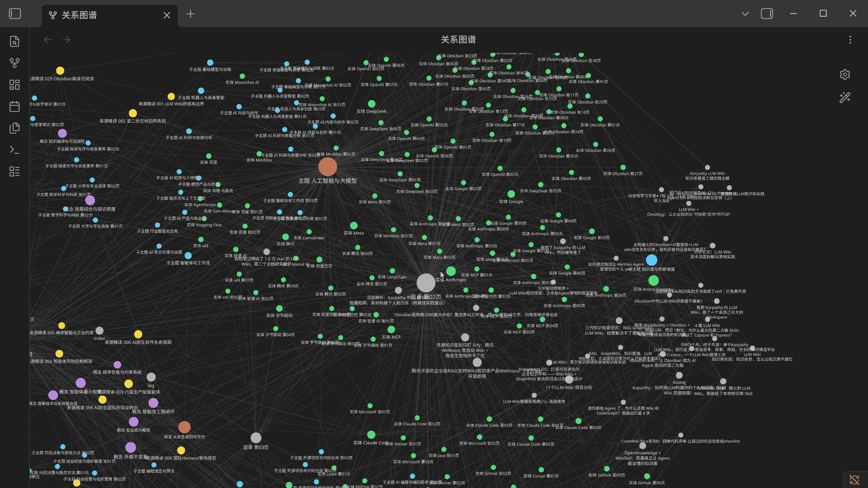868x488 pixels.
Task: Expand the tab list dropdown chevron
Action: pyautogui.click(x=745, y=14)
